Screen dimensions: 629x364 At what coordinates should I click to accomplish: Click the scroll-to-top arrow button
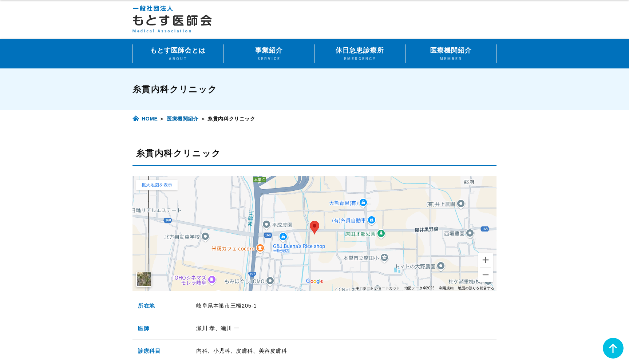[x=613, y=348]
